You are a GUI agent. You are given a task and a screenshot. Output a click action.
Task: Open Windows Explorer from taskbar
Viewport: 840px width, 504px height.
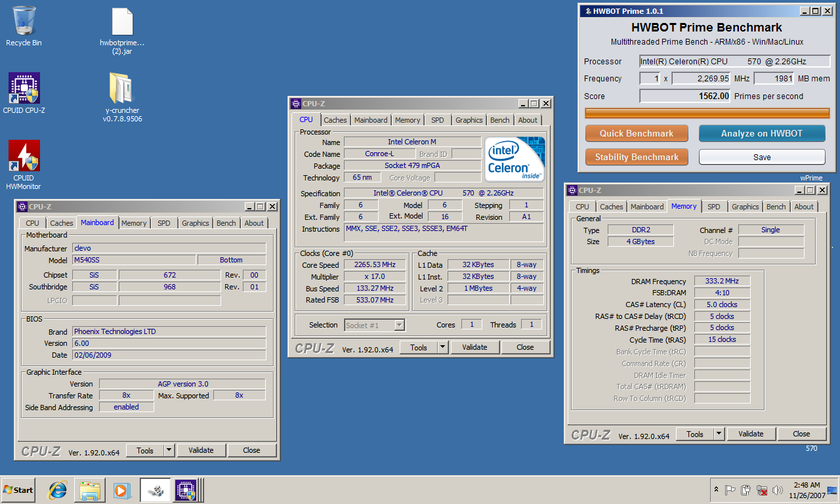pos(90,490)
